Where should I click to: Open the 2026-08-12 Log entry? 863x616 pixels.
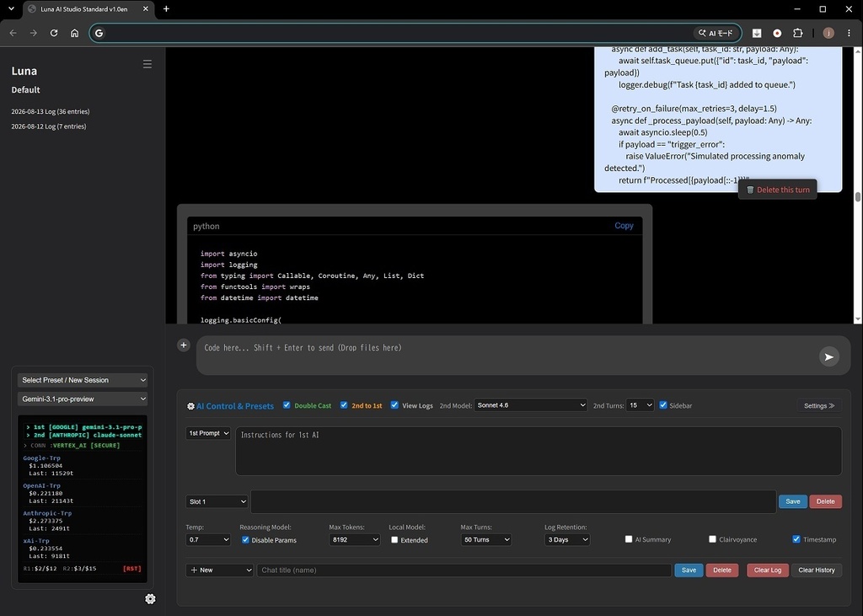click(x=49, y=126)
